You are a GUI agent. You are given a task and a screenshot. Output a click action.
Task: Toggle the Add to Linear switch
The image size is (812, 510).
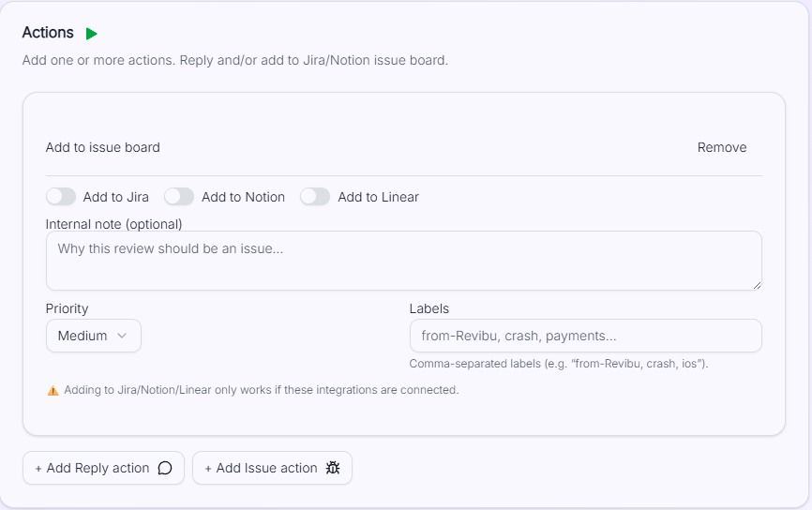coord(315,197)
